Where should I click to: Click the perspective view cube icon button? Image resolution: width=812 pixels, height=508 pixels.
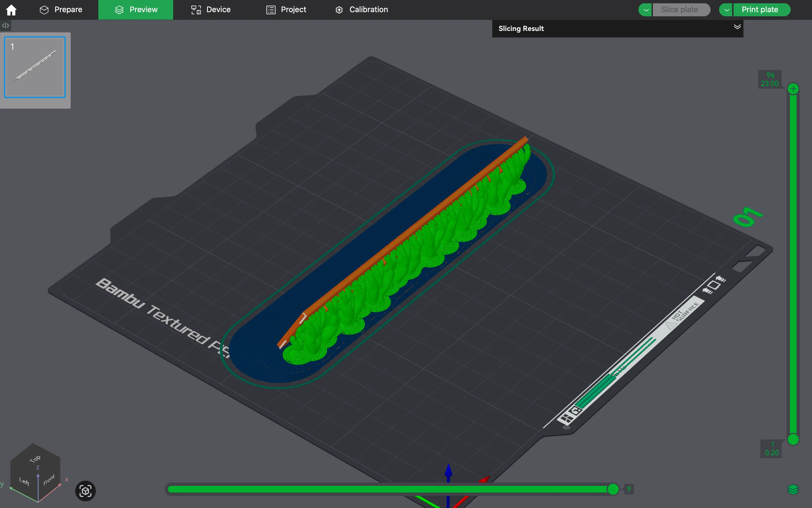85,491
